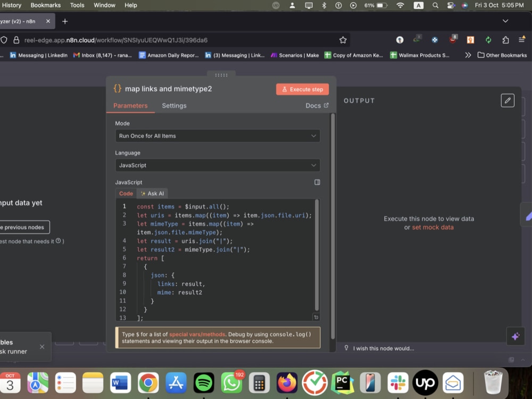
Task: Open Firefox application menu hamburger icon
Action: pos(522,40)
